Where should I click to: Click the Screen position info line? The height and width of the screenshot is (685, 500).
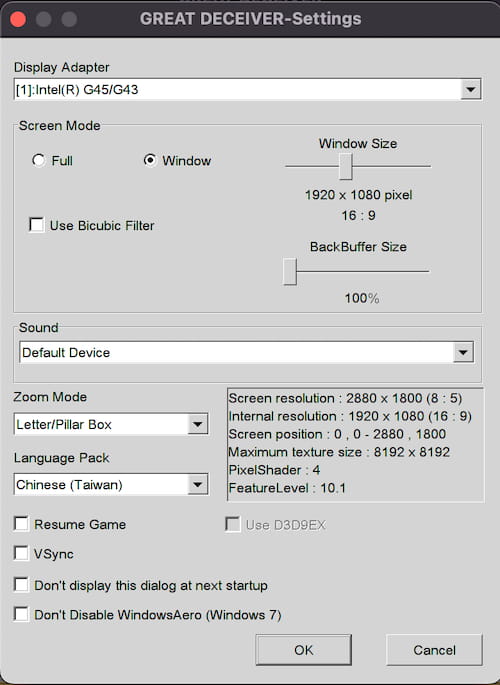(x=337, y=434)
